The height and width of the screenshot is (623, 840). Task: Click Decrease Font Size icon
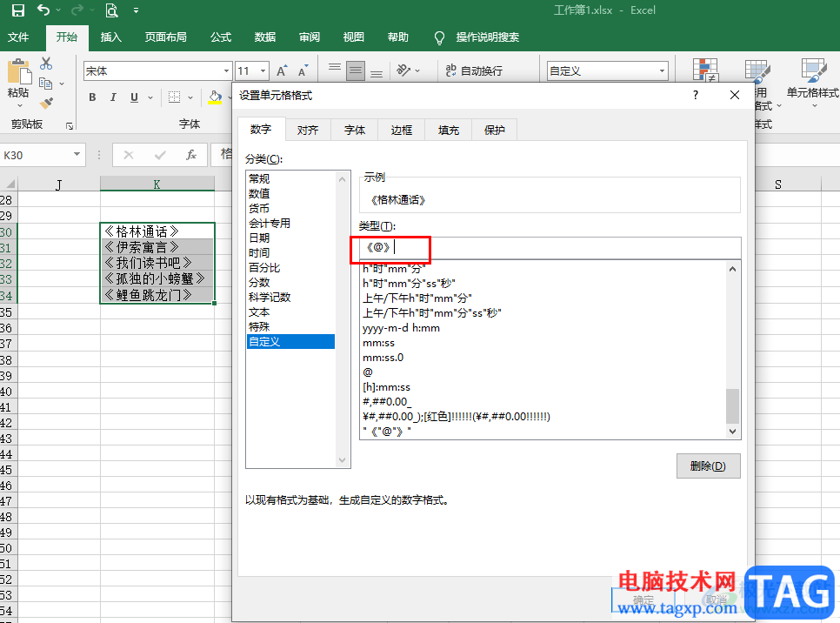pos(303,70)
